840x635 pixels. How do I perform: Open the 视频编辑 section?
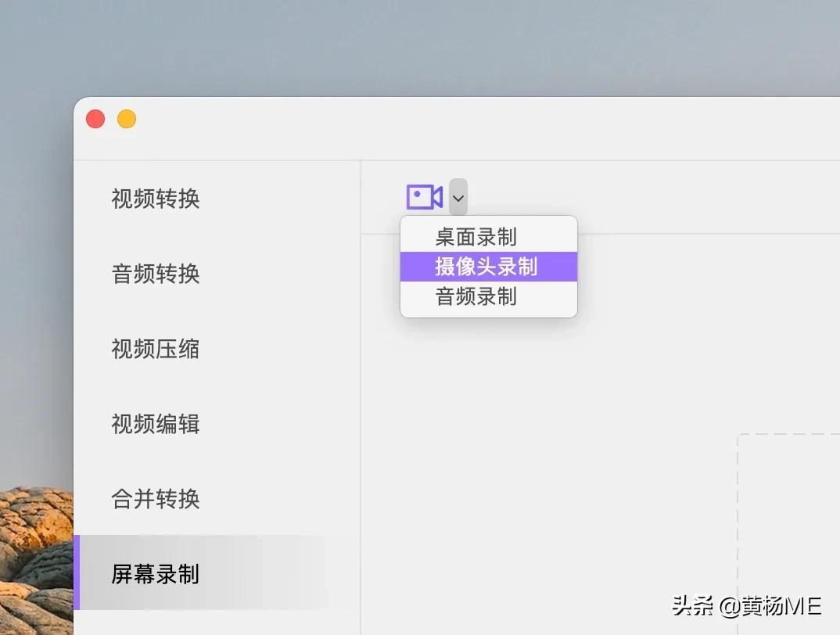click(155, 425)
